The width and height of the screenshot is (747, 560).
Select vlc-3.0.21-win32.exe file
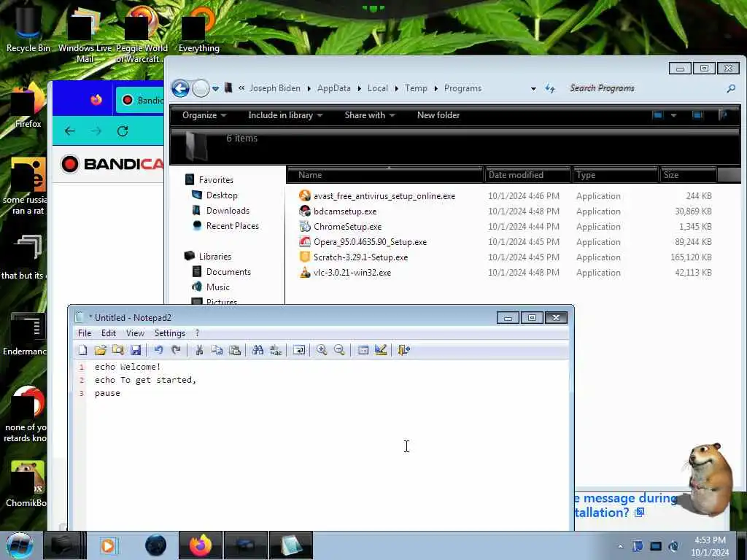pyautogui.click(x=352, y=273)
